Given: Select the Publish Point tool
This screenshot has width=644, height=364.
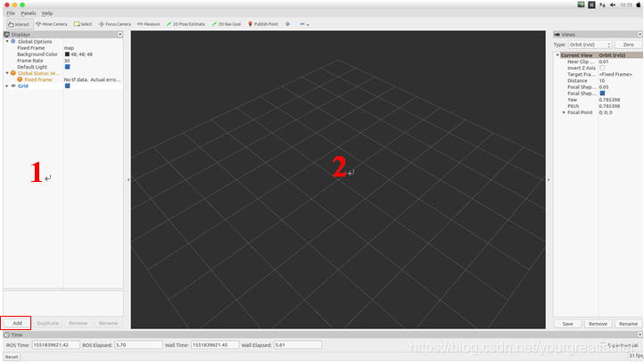Looking at the screenshot, I should click(x=263, y=24).
